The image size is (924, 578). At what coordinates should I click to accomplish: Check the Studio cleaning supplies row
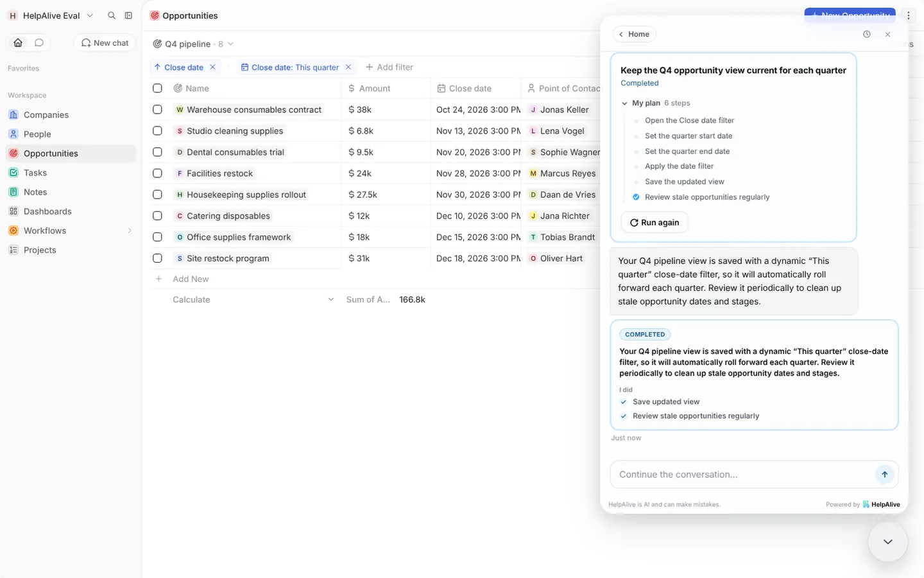point(157,130)
